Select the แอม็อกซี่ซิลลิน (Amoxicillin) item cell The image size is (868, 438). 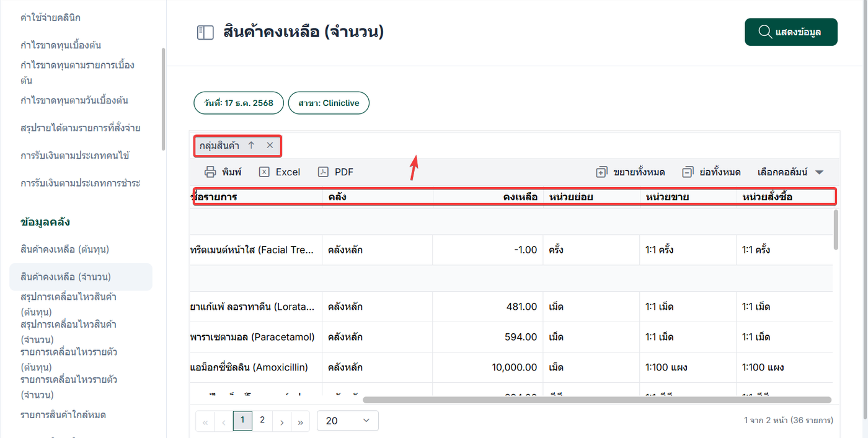click(256, 367)
